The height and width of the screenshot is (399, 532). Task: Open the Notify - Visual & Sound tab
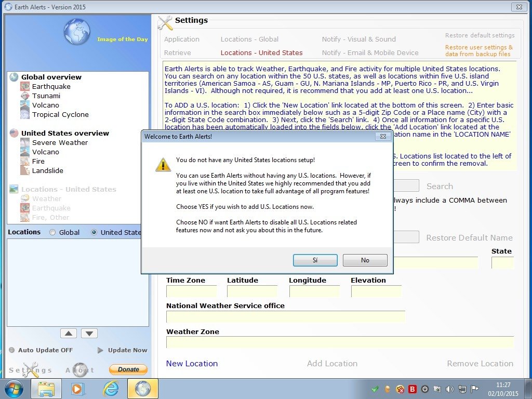(358, 39)
